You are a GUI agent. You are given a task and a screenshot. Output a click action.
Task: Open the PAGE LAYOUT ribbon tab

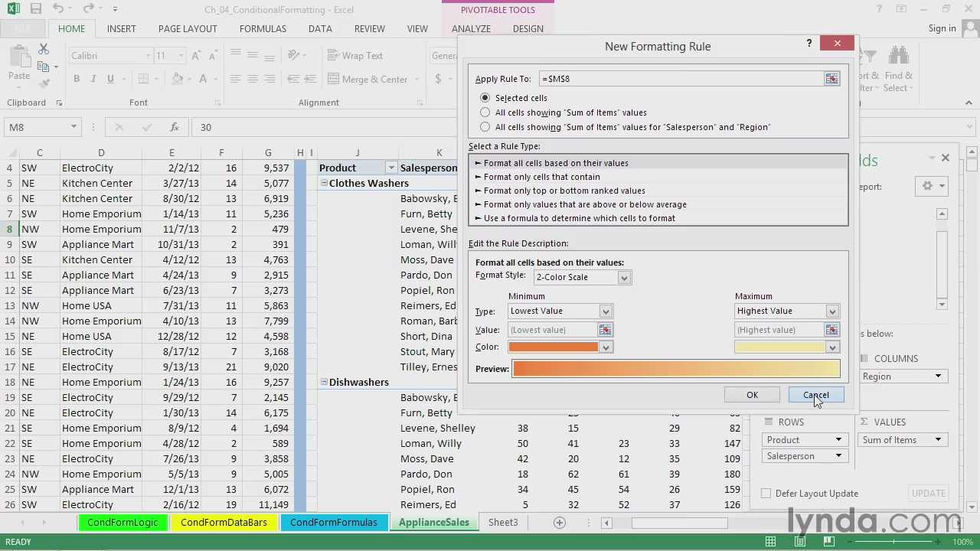(188, 28)
